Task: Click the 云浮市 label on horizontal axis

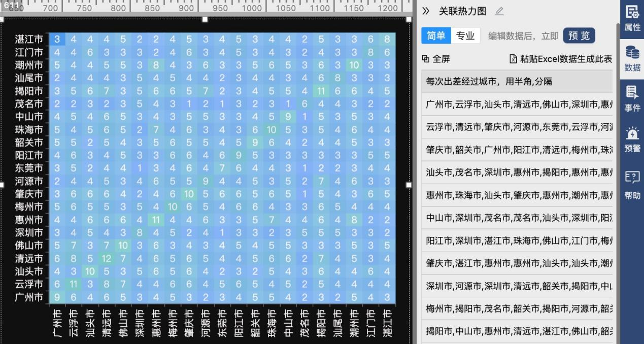Action: tap(74, 322)
